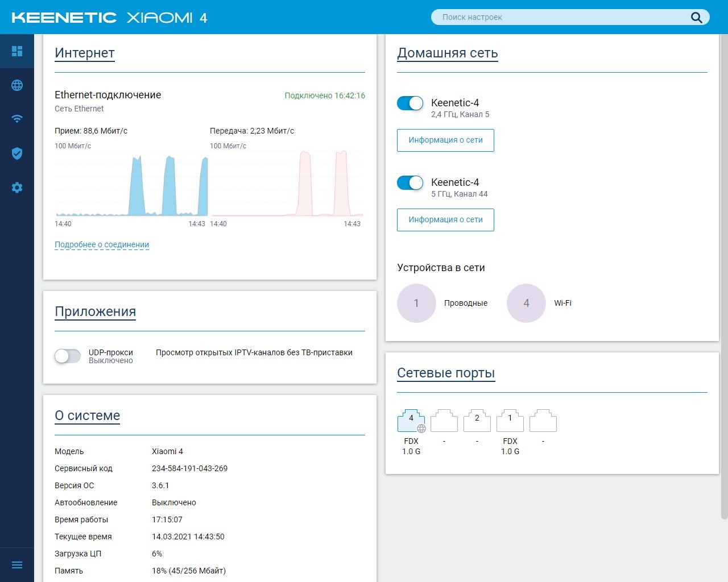The height and width of the screenshot is (582, 728).
Task: Click the Прием download traffic graph
Action: [x=131, y=183]
